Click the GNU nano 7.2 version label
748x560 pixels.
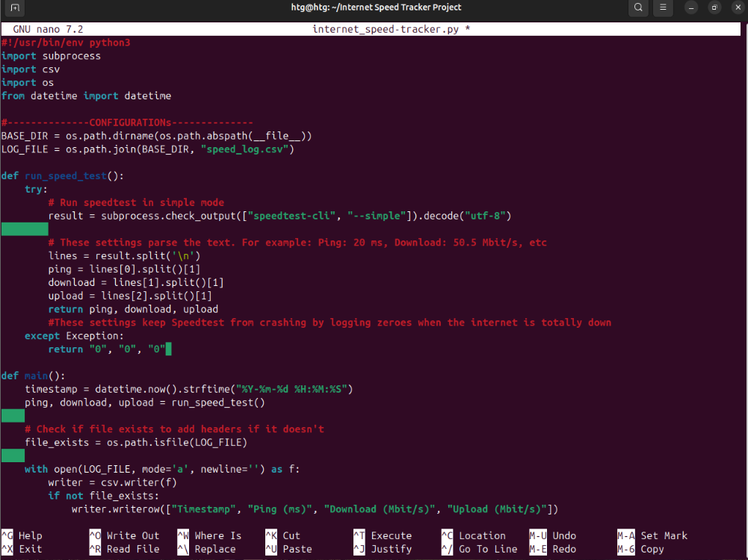click(x=48, y=29)
